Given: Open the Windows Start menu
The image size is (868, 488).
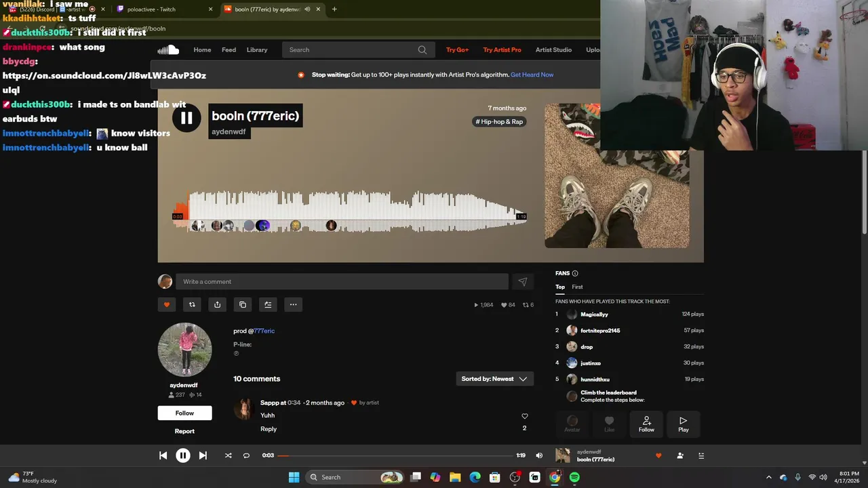Looking at the screenshot, I should (294, 477).
